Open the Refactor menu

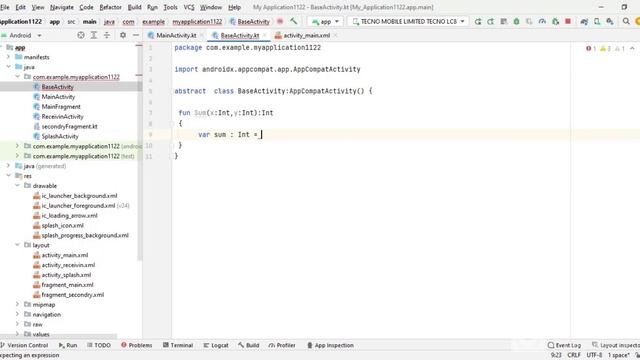tap(111, 7)
